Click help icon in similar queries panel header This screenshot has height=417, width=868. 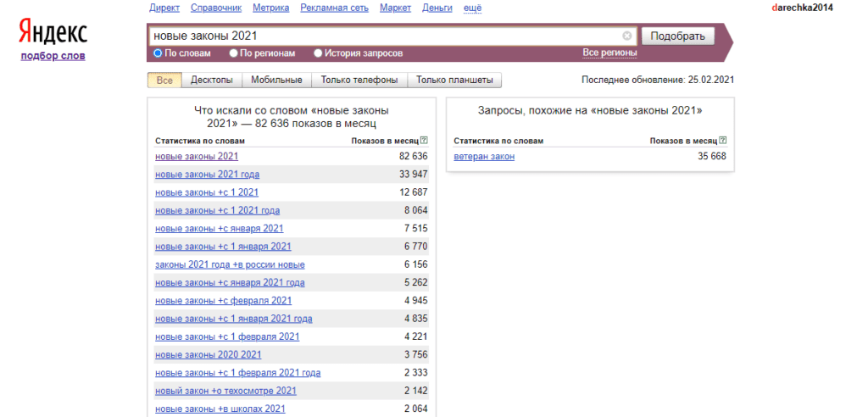tap(722, 141)
